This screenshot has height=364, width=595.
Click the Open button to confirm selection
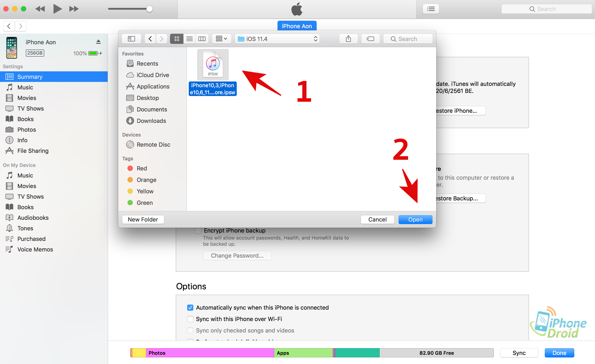(415, 219)
